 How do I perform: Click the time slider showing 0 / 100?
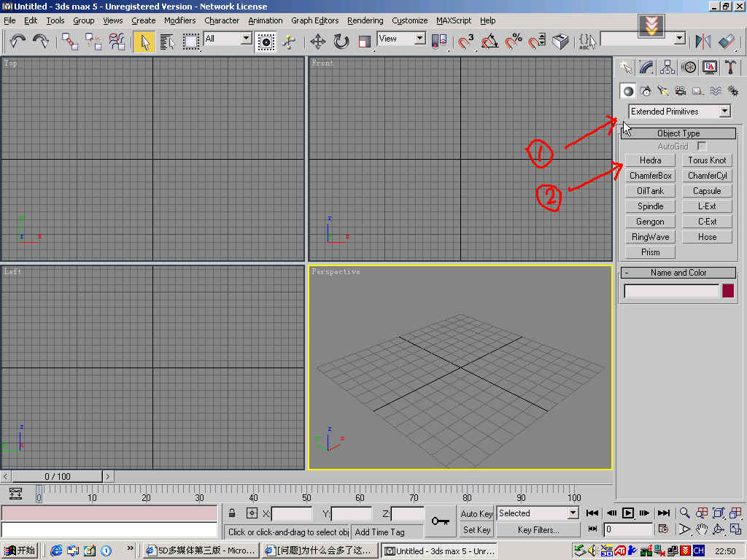(57, 476)
